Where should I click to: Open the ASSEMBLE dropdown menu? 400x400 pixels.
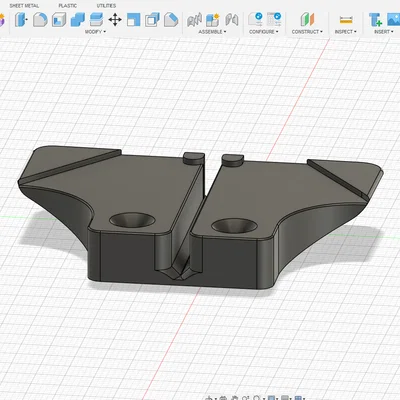pyautogui.click(x=212, y=32)
